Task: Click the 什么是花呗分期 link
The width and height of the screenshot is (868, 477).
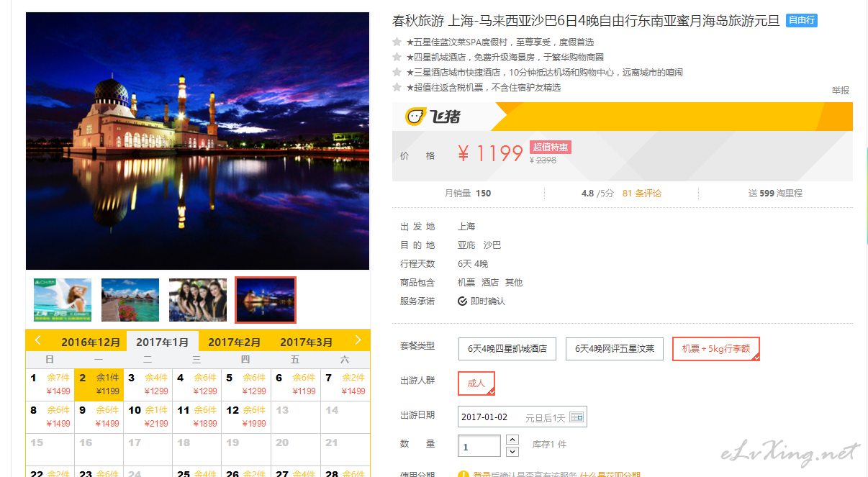Action: 612,473
